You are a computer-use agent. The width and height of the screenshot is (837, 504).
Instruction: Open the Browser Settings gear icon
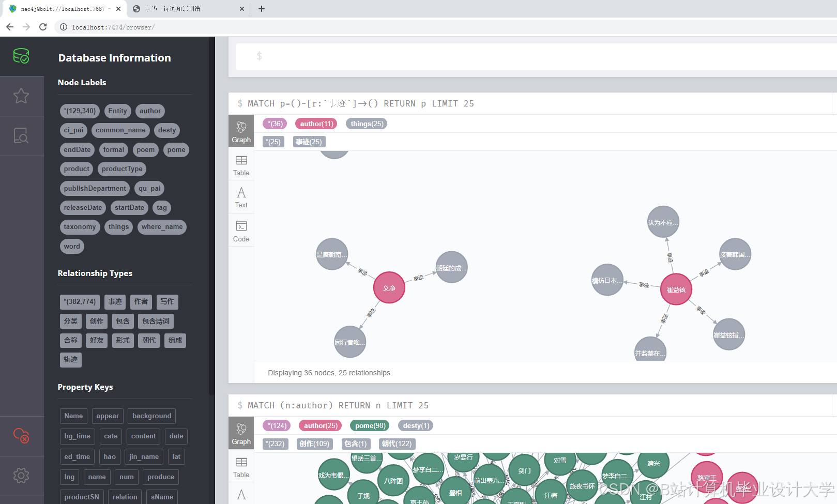tap(21, 476)
